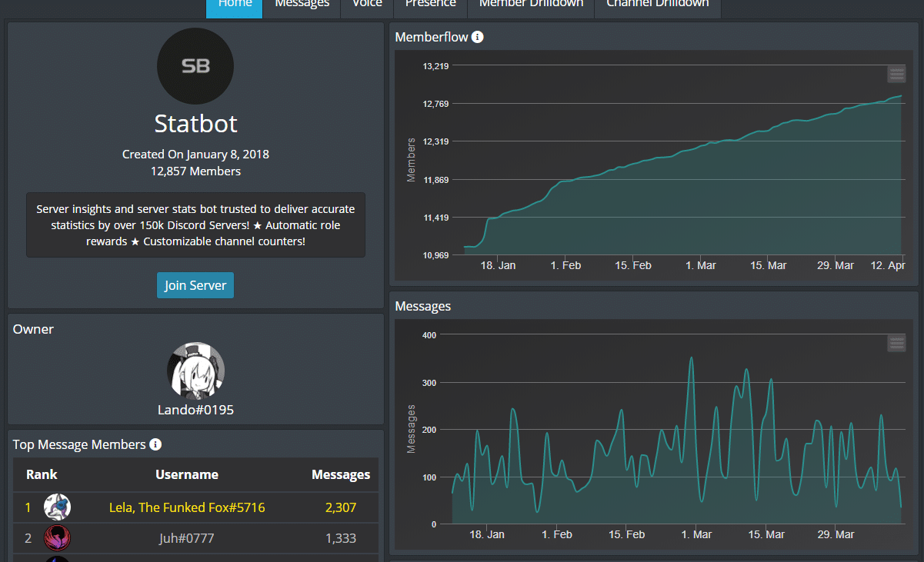The width and height of the screenshot is (924, 562).
Task: Open the Voice tab
Action: click(x=366, y=3)
